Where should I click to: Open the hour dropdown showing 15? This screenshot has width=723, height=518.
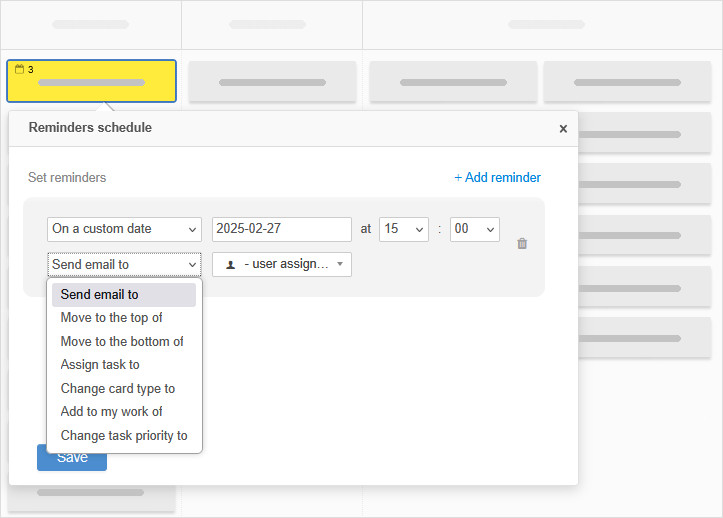pos(403,229)
